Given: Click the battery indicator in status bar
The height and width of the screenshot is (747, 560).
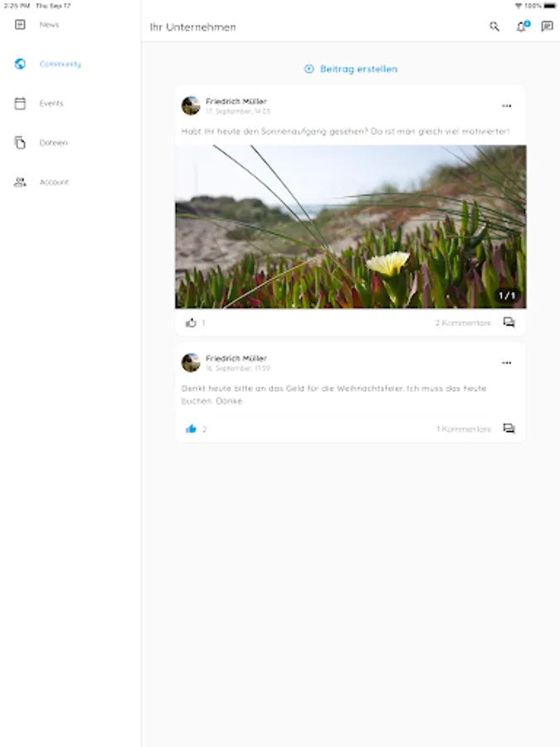Looking at the screenshot, I should tap(549, 6).
